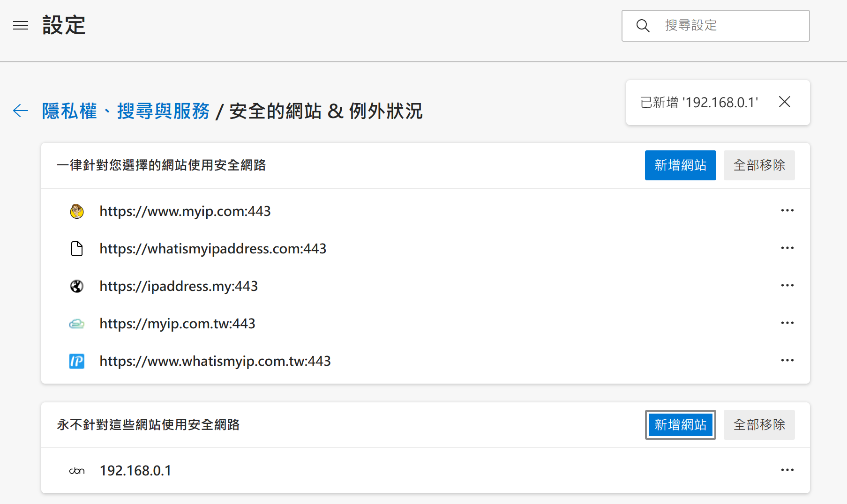Open more options for whatismyipaddress.com
The height and width of the screenshot is (504, 847).
click(x=787, y=248)
